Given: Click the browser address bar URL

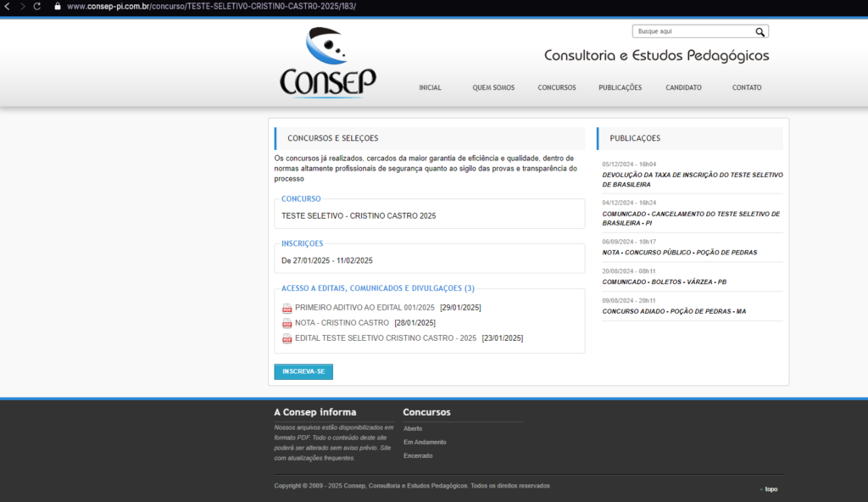Looking at the screenshot, I should 211,7.
